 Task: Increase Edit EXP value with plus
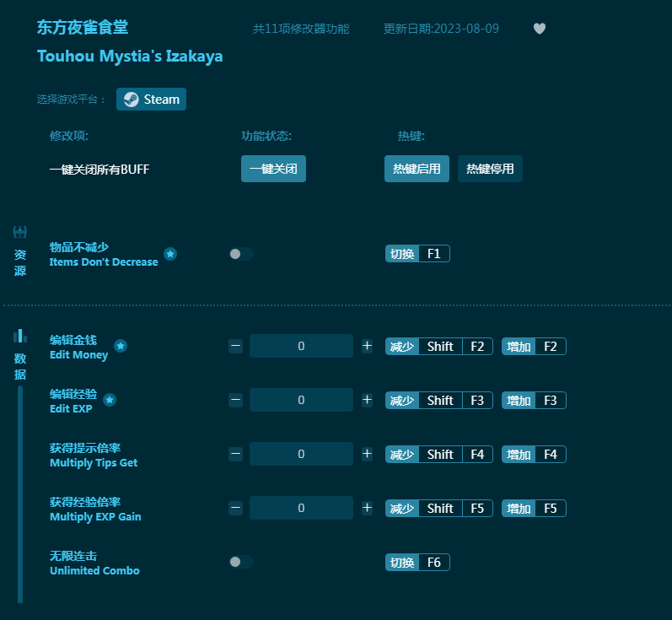367,400
